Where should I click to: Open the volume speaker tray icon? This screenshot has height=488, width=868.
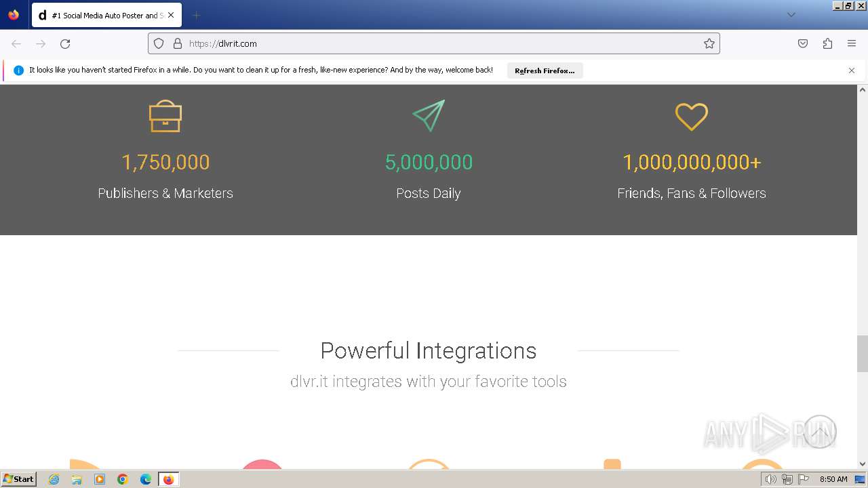(x=770, y=479)
